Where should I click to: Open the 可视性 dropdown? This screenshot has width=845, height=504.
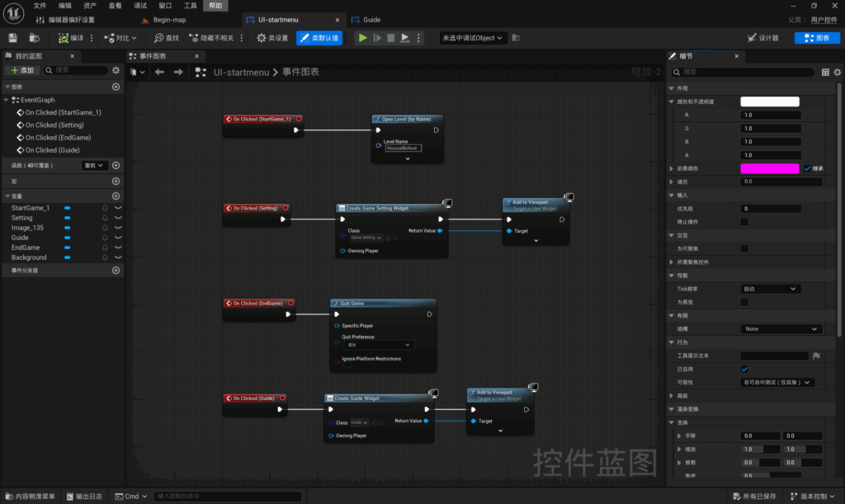point(777,382)
